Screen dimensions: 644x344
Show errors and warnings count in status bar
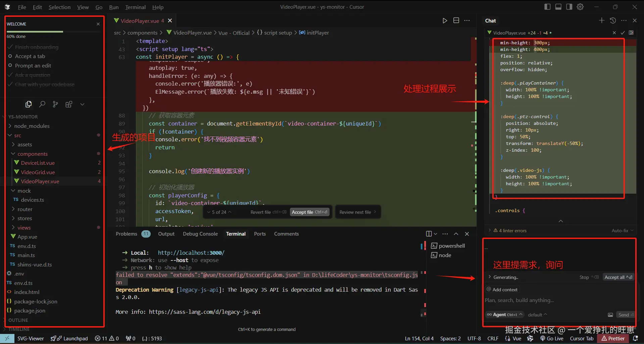pos(107,338)
